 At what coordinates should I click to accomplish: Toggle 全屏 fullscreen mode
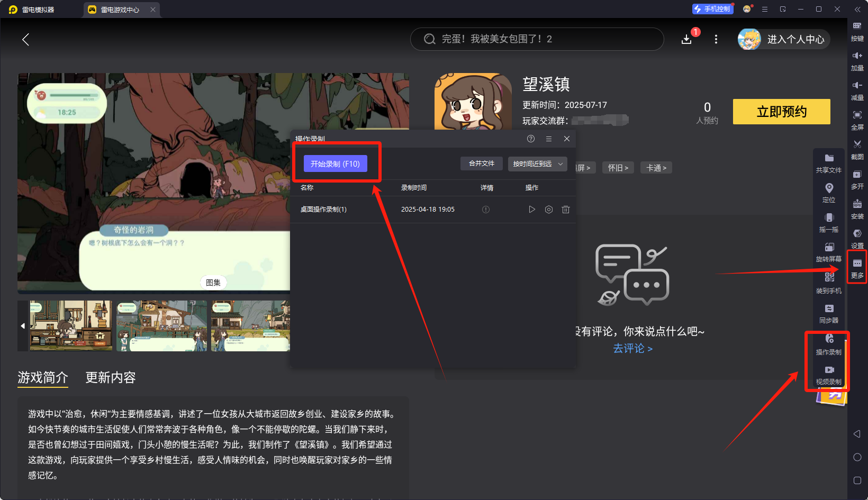tap(857, 121)
